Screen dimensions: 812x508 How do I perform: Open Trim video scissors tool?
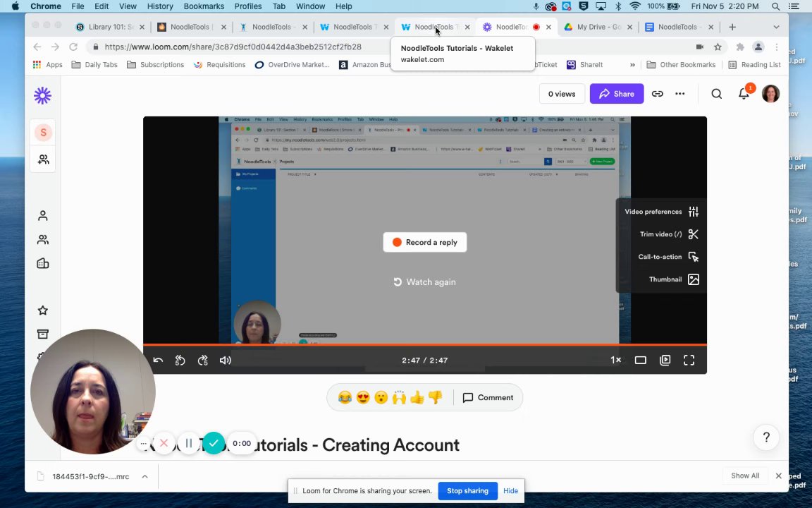tap(669, 234)
